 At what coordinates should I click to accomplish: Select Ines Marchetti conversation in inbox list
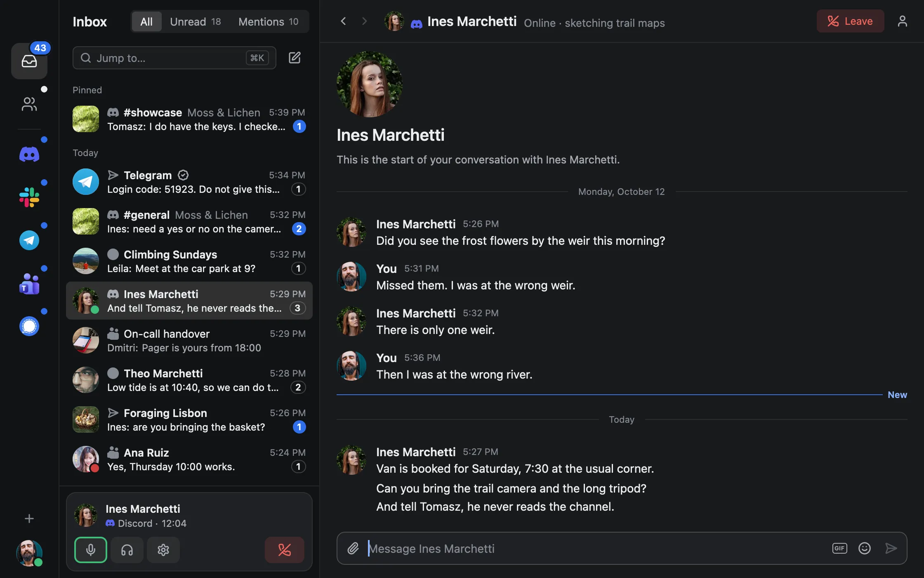tap(189, 301)
